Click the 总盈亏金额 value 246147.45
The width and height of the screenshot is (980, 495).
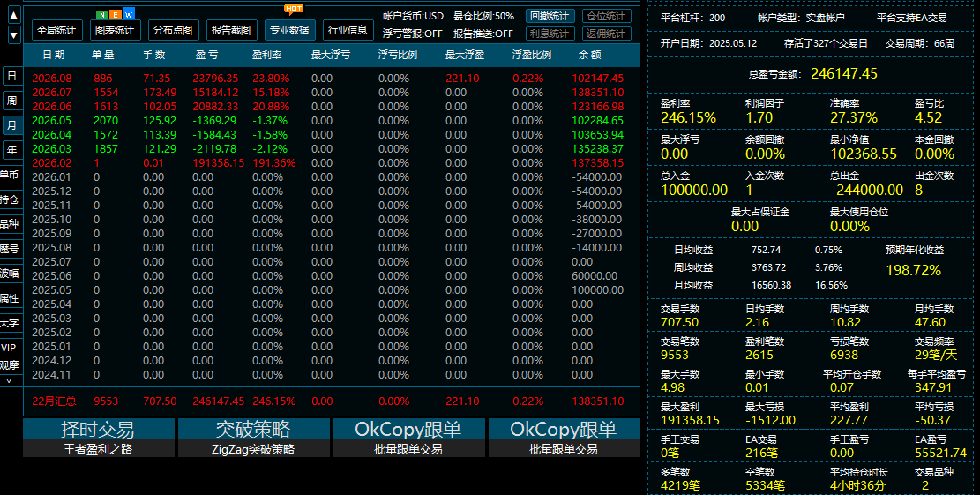pyautogui.click(x=844, y=74)
